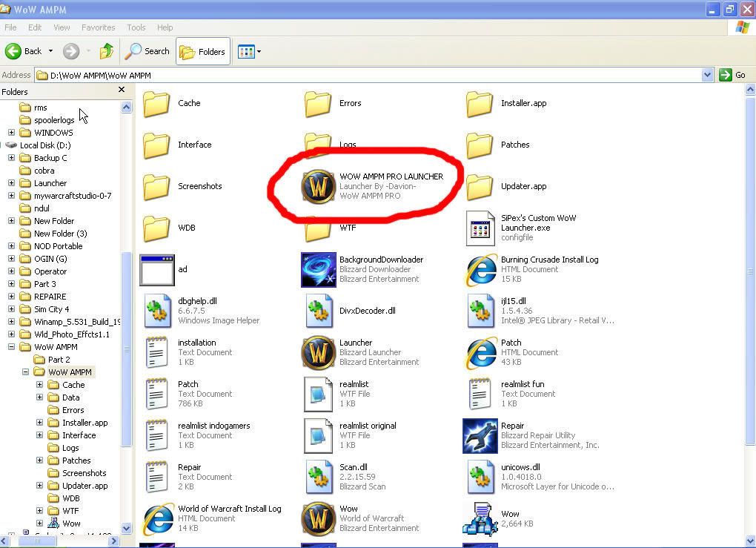Select the realmlist WTF File icon

[318, 394]
